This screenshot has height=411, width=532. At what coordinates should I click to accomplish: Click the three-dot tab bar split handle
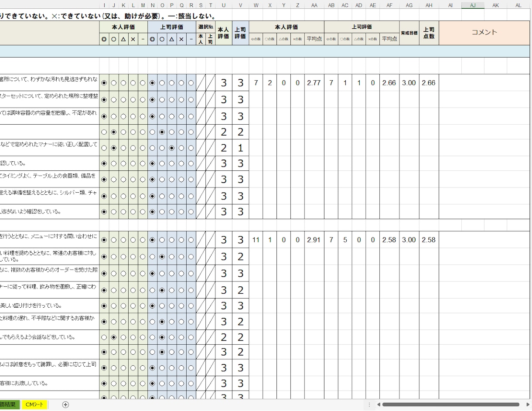click(x=369, y=405)
